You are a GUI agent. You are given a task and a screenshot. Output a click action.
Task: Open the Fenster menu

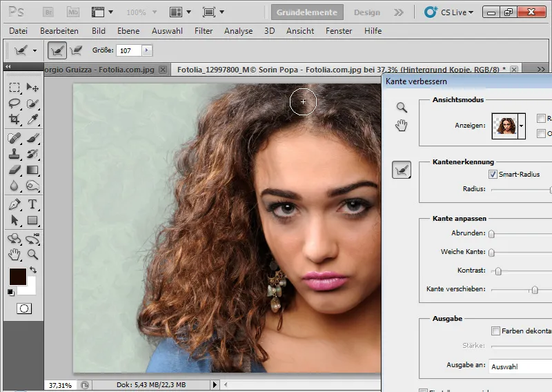pyautogui.click(x=339, y=31)
